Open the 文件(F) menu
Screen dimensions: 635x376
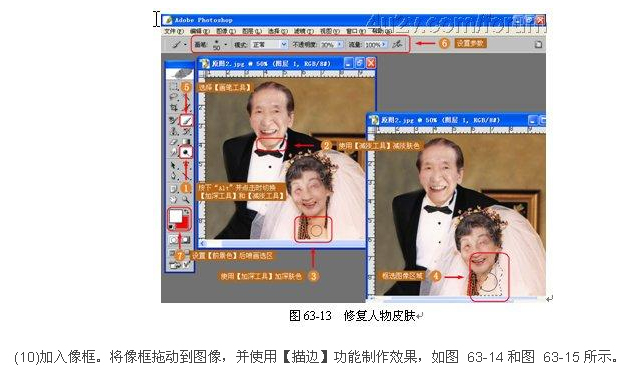(x=174, y=31)
